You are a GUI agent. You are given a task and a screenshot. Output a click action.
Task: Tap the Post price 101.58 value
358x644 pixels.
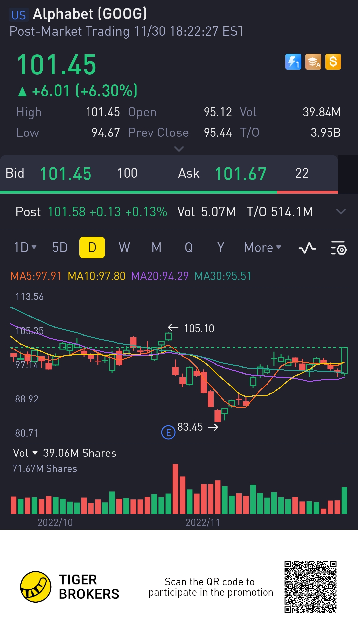(67, 212)
